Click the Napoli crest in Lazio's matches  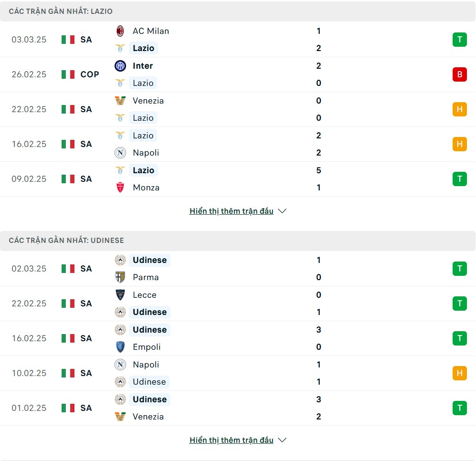120,153
